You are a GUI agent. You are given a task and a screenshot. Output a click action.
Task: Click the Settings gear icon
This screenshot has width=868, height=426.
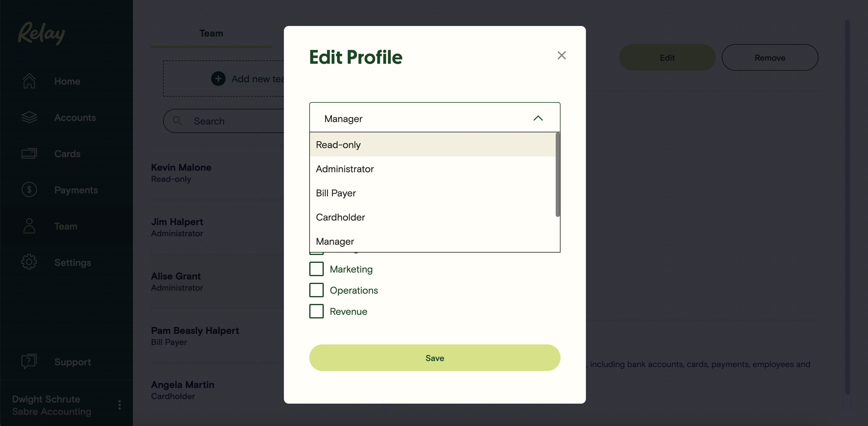tap(29, 262)
